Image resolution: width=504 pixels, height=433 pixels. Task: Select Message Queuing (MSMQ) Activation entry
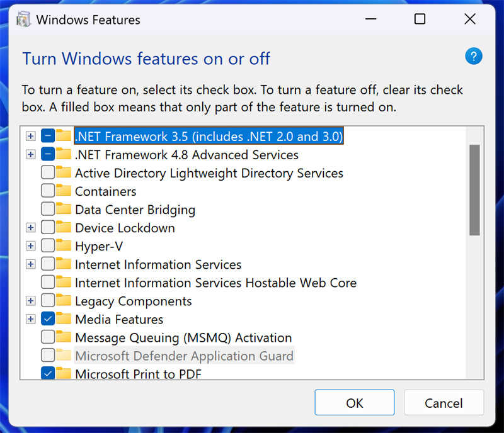pyautogui.click(x=183, y=338)
